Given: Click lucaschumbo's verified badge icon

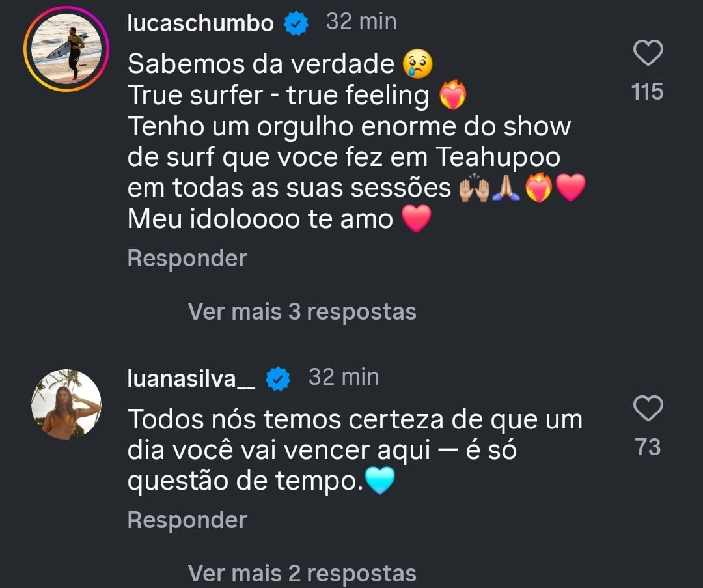Looking at the screenshot, I should (296, 21).
